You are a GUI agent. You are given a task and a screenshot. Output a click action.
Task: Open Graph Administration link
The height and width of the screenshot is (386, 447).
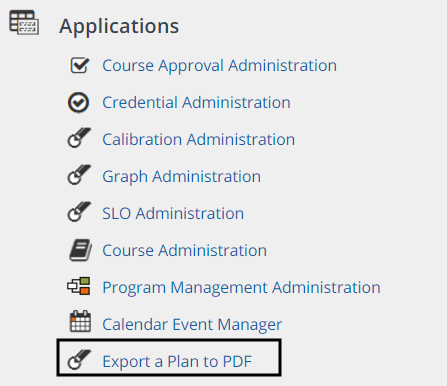pyautogui.click(x=181, y=177)
